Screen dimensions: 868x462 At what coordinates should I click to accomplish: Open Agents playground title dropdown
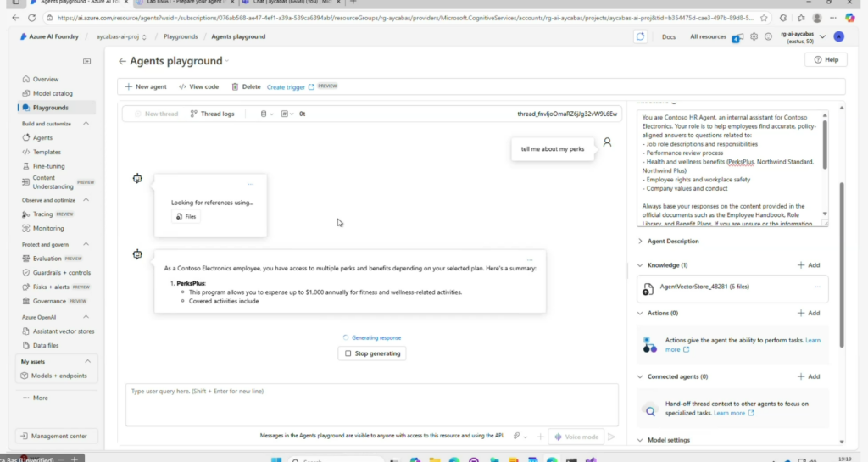227,61
